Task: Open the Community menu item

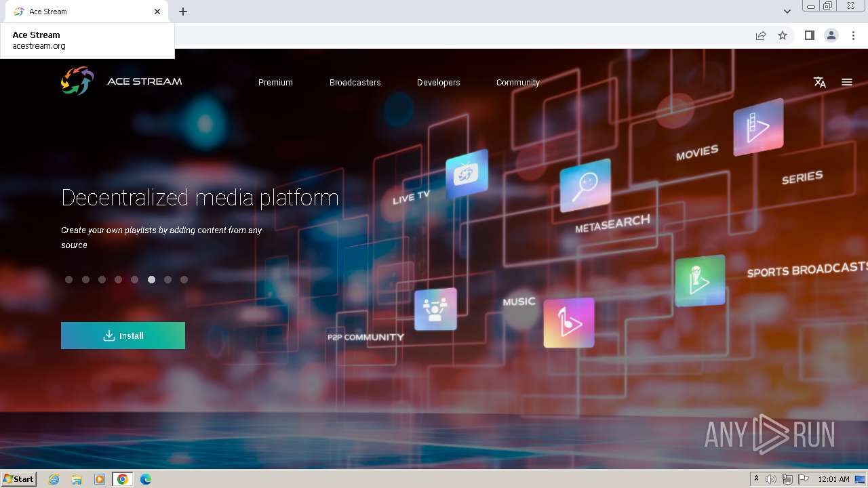Action: click(518, 82)
